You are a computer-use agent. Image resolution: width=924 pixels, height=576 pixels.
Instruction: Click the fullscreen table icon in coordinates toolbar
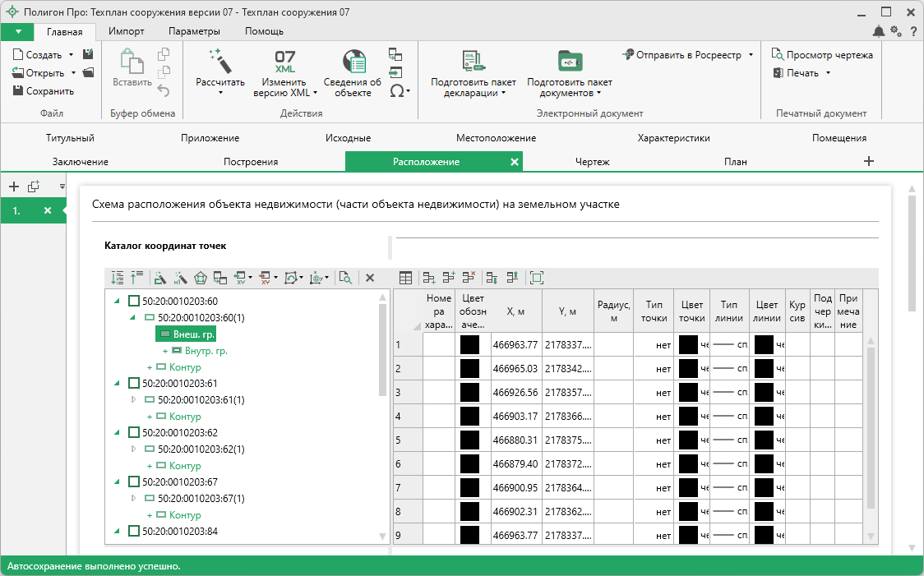(537, 278)
